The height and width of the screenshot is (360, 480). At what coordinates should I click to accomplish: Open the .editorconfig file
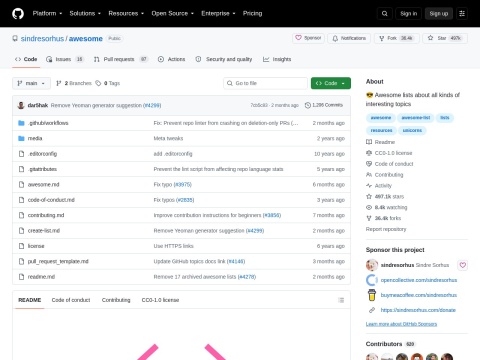point(42,154)
